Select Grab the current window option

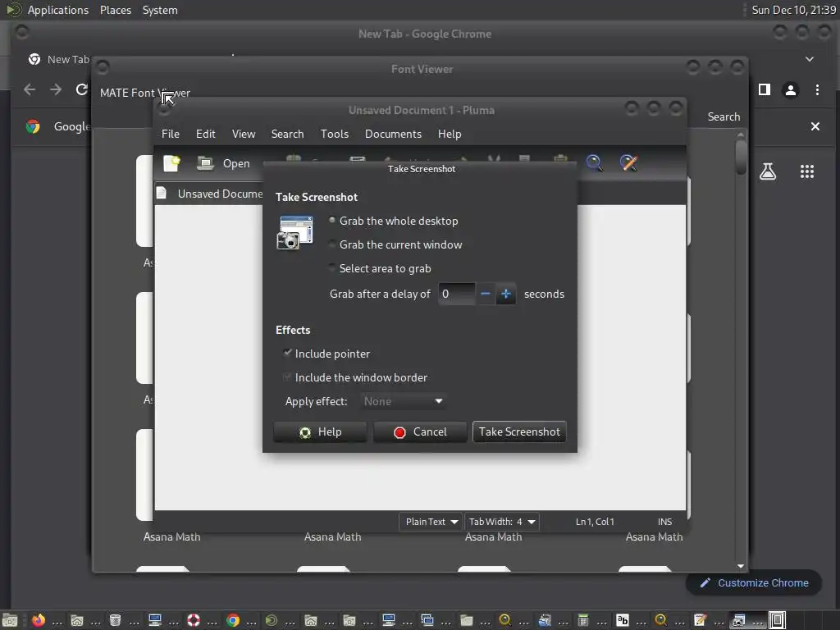395,244
